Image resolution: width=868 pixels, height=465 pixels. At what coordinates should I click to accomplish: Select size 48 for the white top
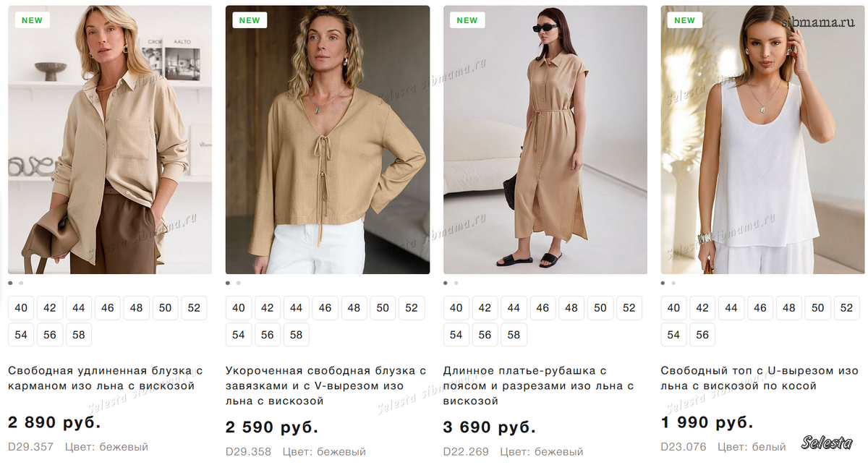point(789,308)
